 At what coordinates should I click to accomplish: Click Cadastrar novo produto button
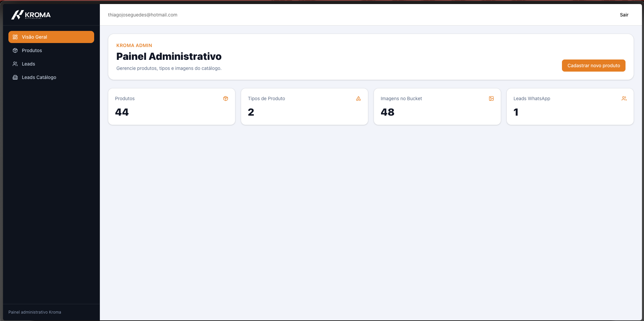(594, 66)
